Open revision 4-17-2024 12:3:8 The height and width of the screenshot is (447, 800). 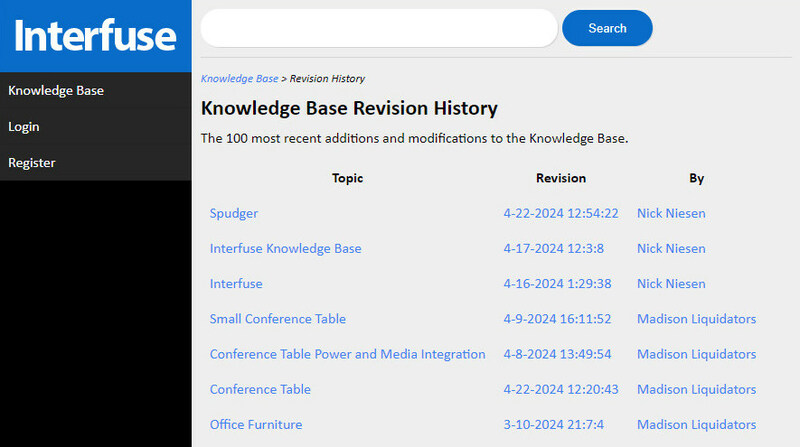point(554,249)
